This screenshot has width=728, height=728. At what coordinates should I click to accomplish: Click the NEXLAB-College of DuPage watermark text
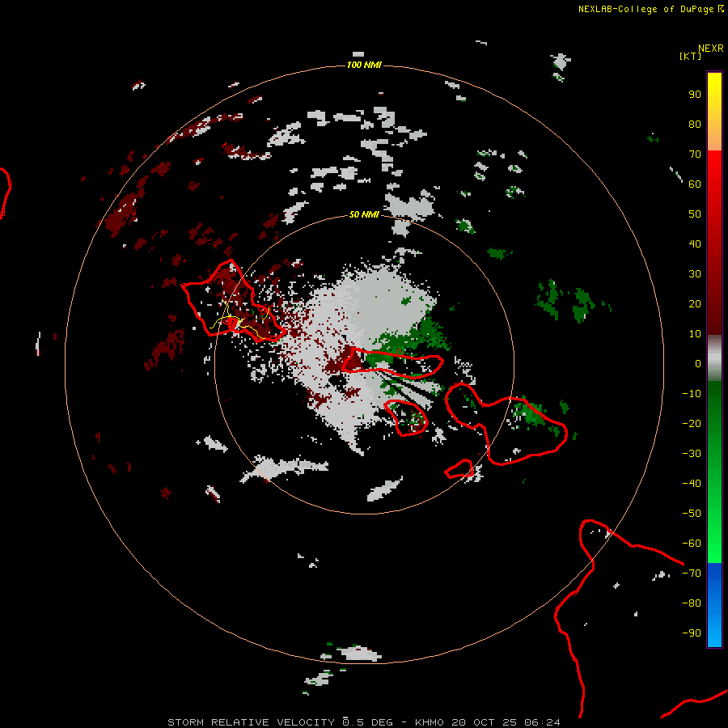(x=648, y=9)
